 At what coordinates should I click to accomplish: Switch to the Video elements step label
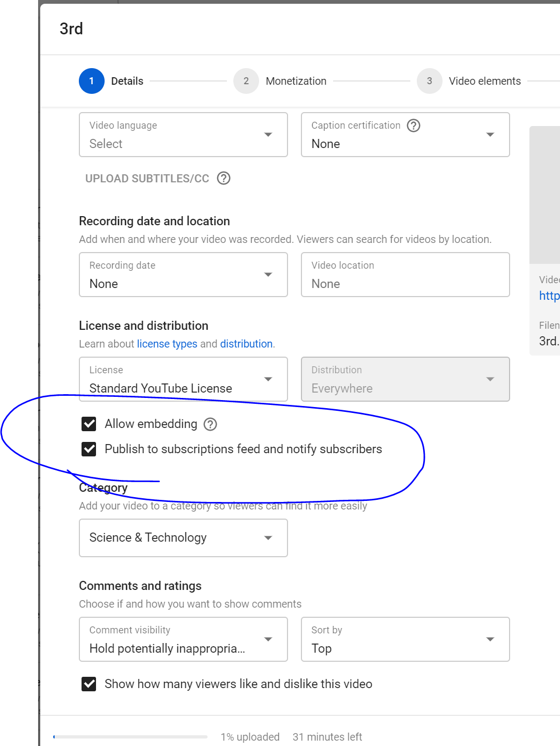coord(485,81)
